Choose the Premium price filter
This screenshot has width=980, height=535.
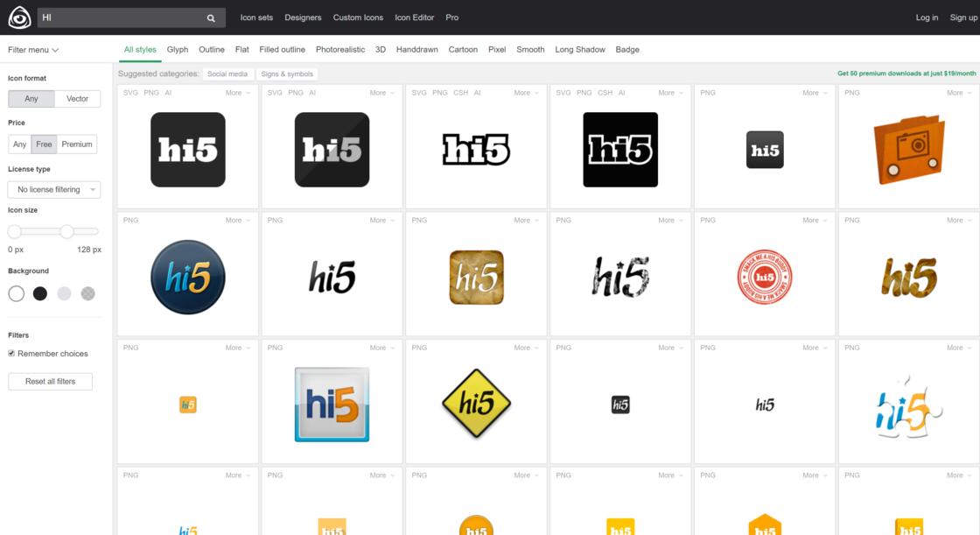pyautogui.click(x=77, y=144)
